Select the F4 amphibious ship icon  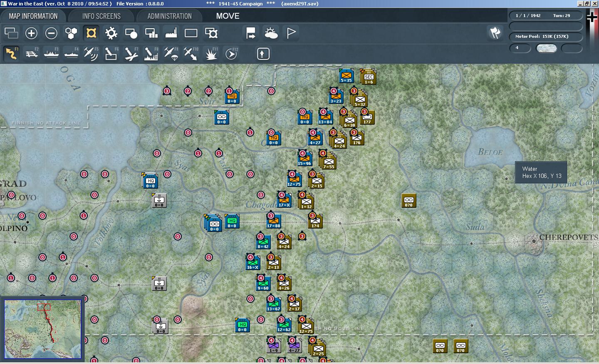(71, 54)
